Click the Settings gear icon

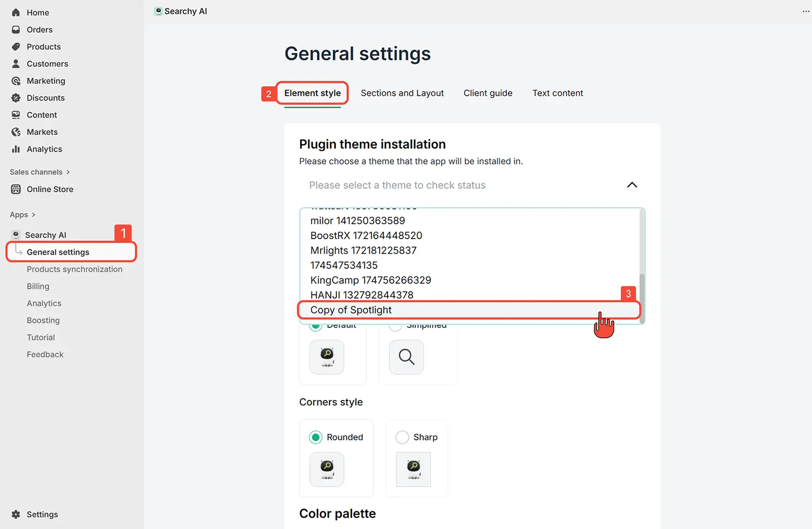pos(16,514)
